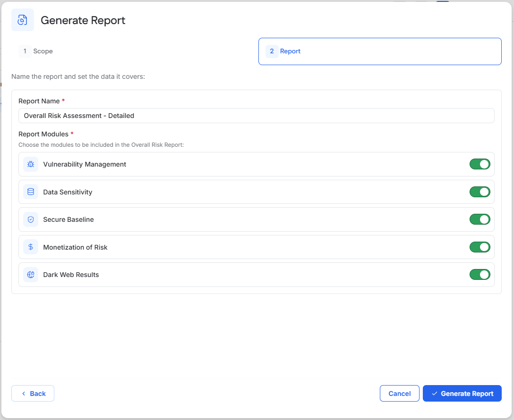Focus the Report Name input field
514x420 pixels.
tap(257, 116)
